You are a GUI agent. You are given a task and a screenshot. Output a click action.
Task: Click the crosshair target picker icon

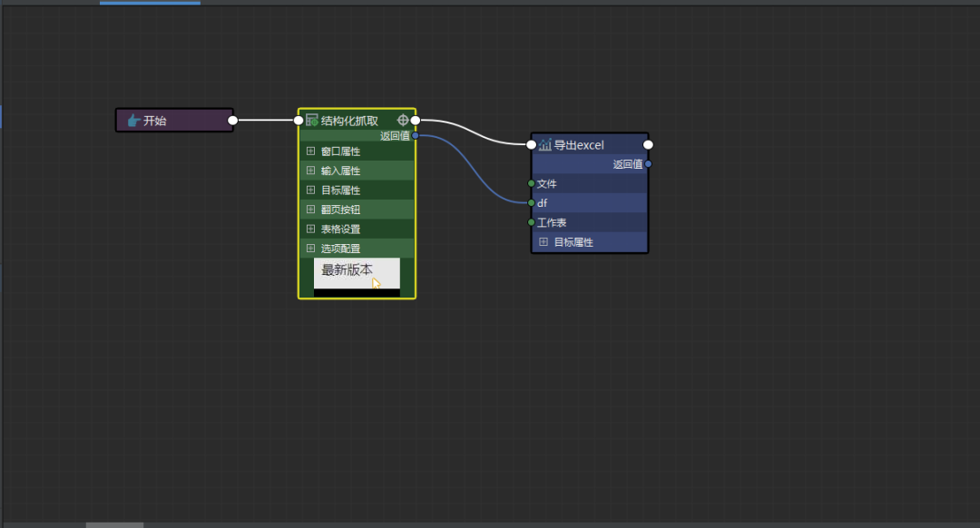tap(403, 120)
